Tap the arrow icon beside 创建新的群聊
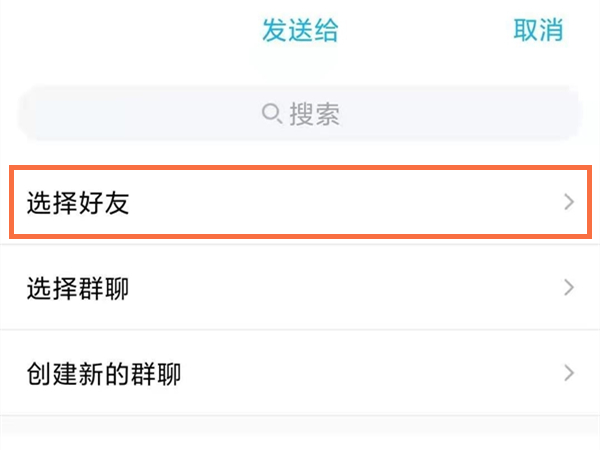The height and width of the screenshot is (450, 600). [569, 374]
